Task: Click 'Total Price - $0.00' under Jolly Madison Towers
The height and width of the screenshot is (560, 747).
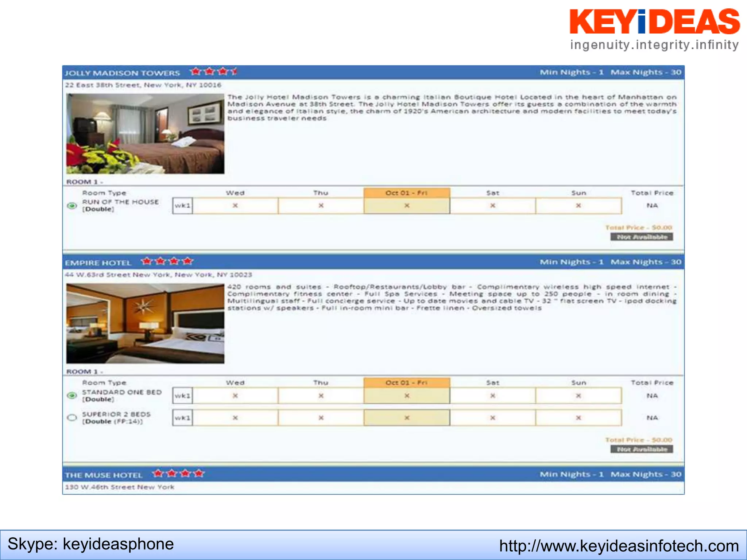Action: point(639,227)
